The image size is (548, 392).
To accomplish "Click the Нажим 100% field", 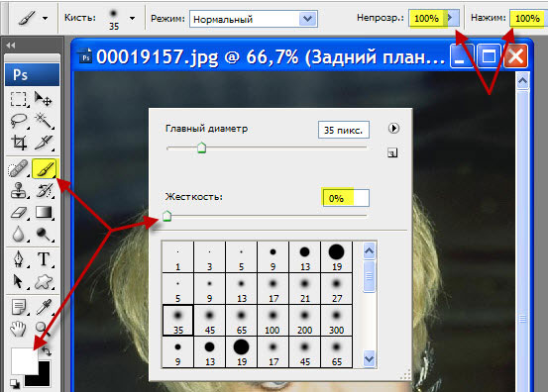I will click(528, 18).
